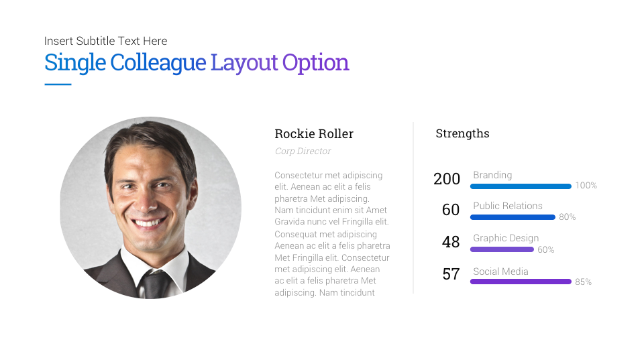This screenshot has width=644, height=362.
Task: Click the 100% percentage label
Action: (x=586, y=186)
